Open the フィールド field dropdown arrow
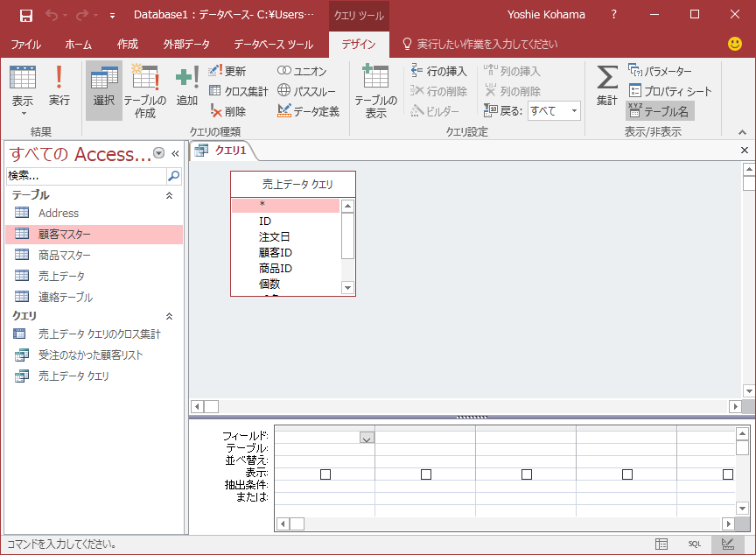Screen dimensions: 756x555 (367, 438)
